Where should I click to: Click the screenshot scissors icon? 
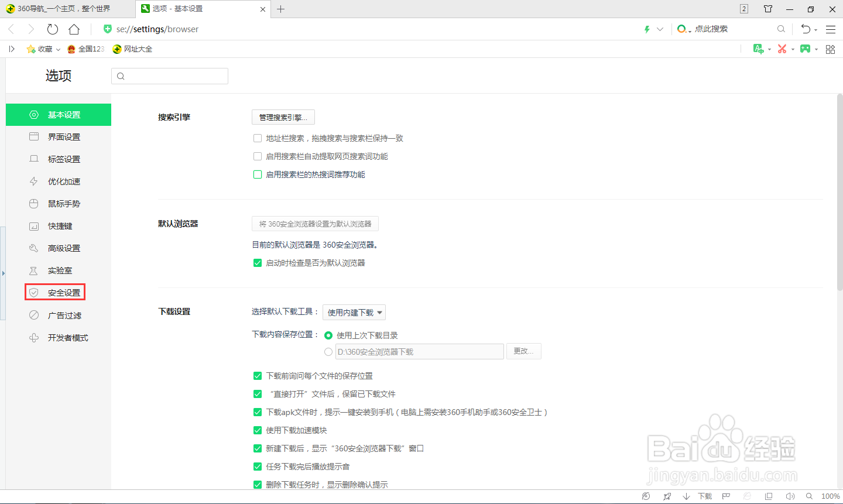tap(782, 49)
